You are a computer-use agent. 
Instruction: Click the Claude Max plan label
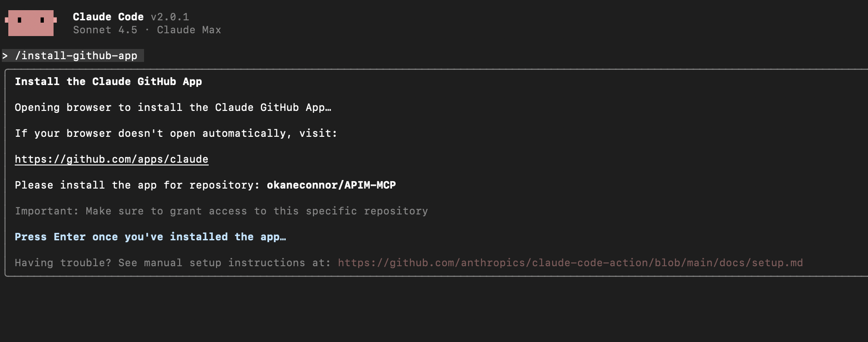(x=189, y=30)
